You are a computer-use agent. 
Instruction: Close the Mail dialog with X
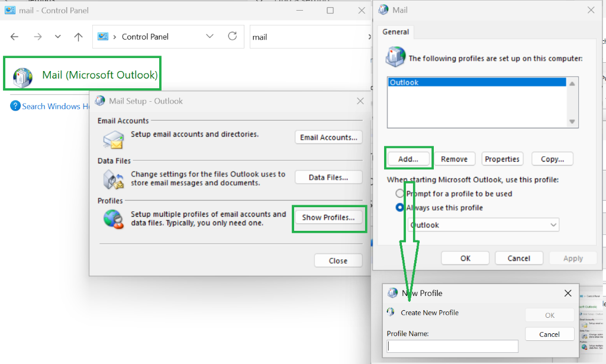[x=591, y=10]
